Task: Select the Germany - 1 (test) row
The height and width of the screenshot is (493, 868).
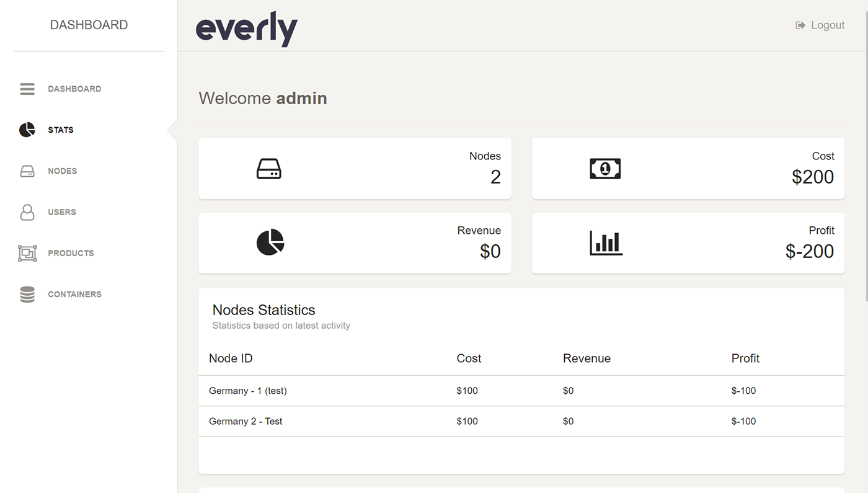Action: tap(248, 391)
